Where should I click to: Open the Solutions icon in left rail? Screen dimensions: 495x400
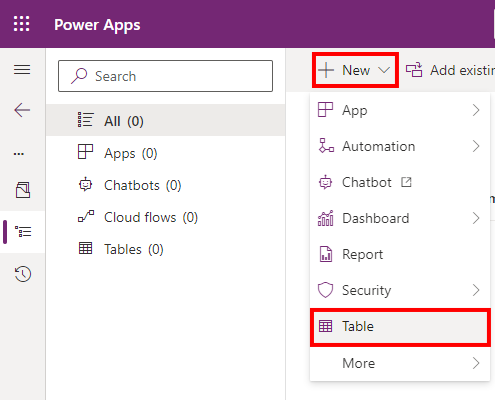tap(23, 190)
